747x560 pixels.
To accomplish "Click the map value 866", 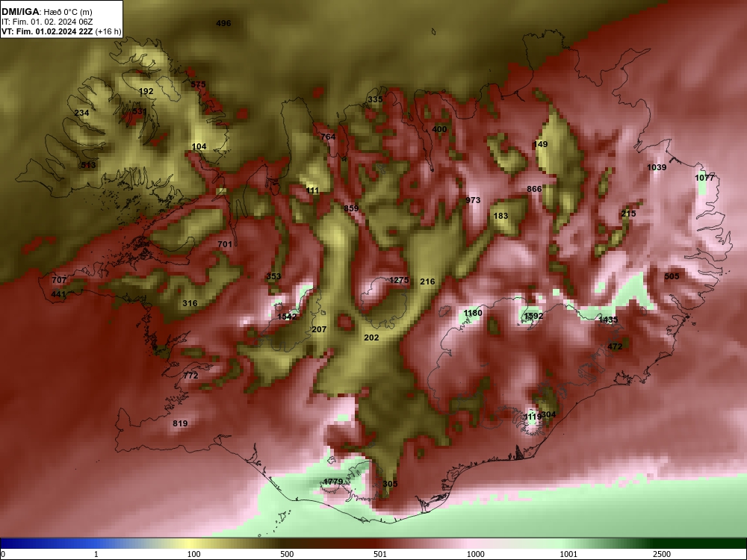I will click(535, 189).
